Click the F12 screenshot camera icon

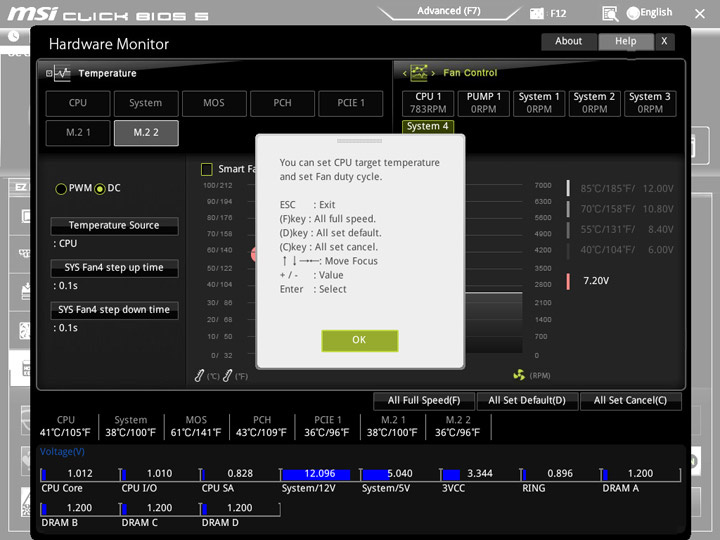536,14
